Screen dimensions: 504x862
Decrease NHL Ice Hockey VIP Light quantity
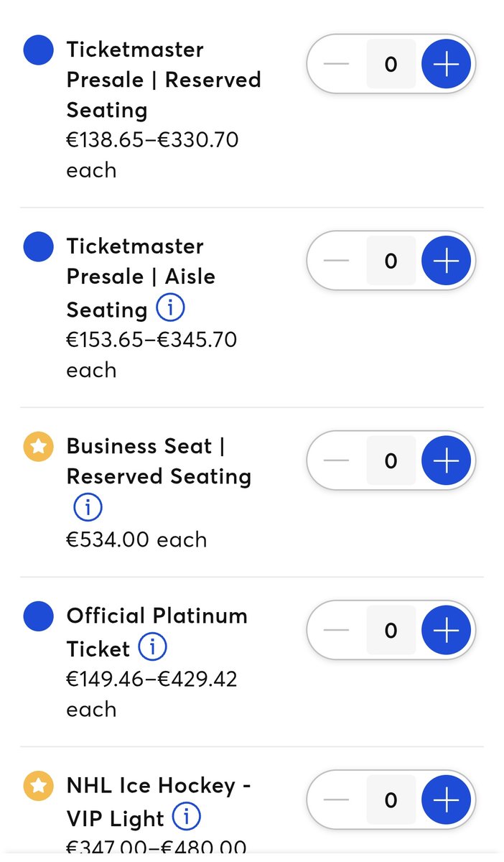[336, 800]
